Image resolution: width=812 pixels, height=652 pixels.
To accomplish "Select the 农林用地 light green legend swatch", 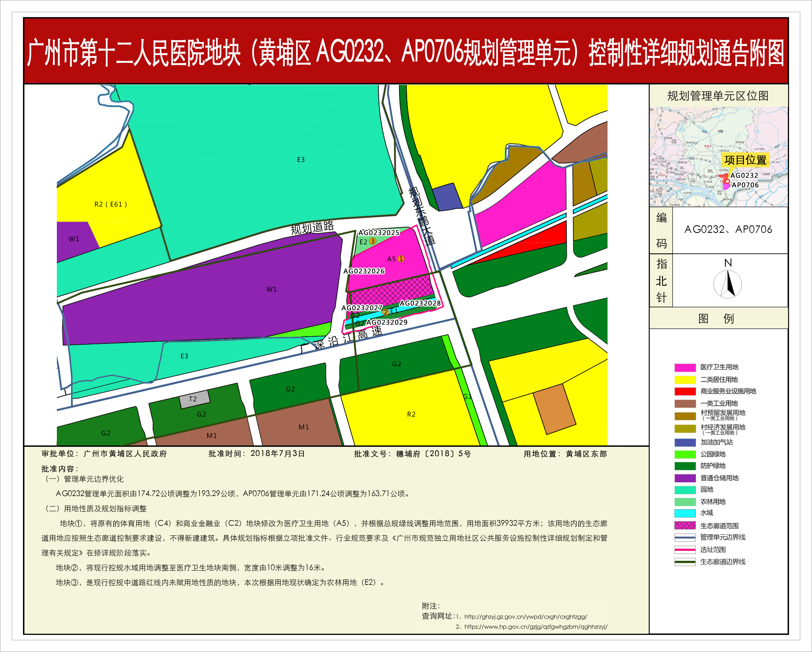I will tap(685, 502).
